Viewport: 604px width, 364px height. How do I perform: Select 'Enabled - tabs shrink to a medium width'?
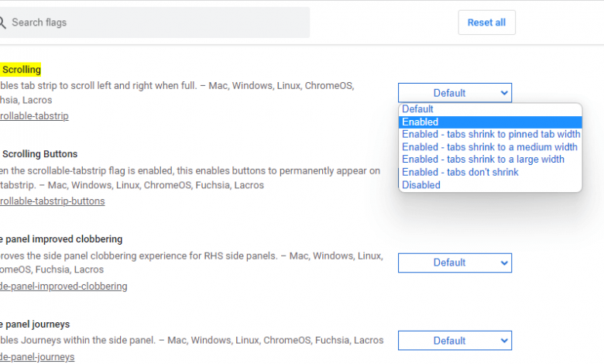pos(489,147)
